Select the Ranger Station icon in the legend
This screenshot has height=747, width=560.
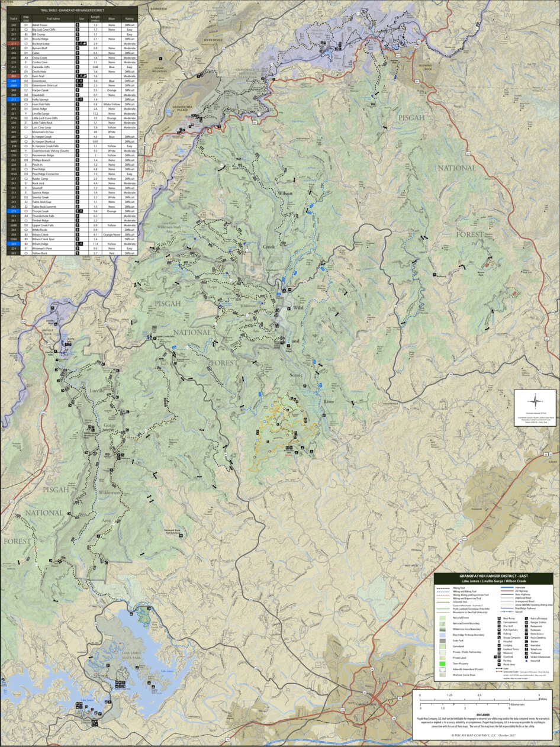(526, 622)
